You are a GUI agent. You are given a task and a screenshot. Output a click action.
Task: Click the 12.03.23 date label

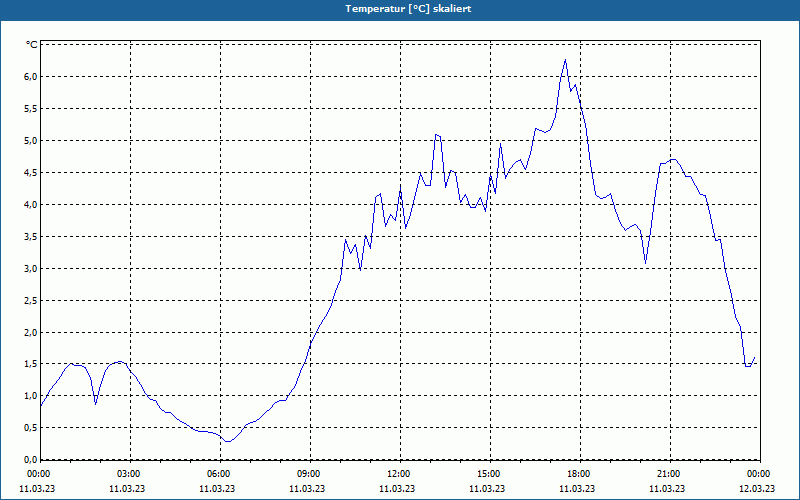[757, 488]
